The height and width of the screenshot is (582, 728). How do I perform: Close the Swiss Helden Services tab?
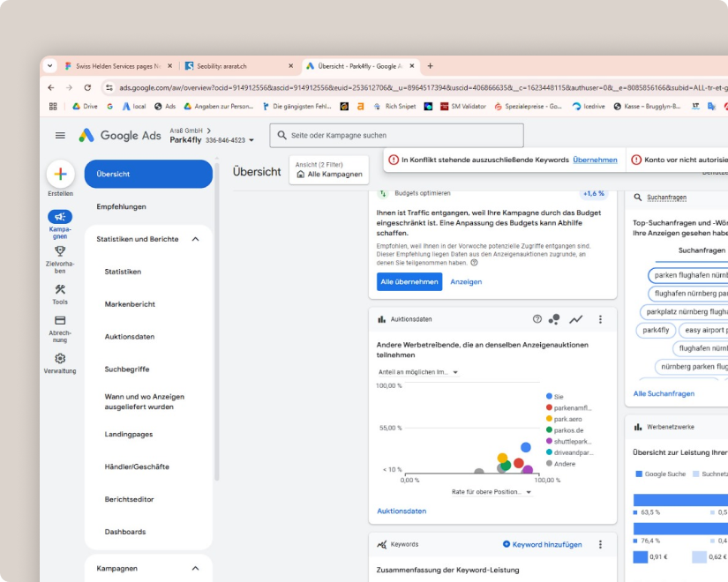tap(170, 66)
